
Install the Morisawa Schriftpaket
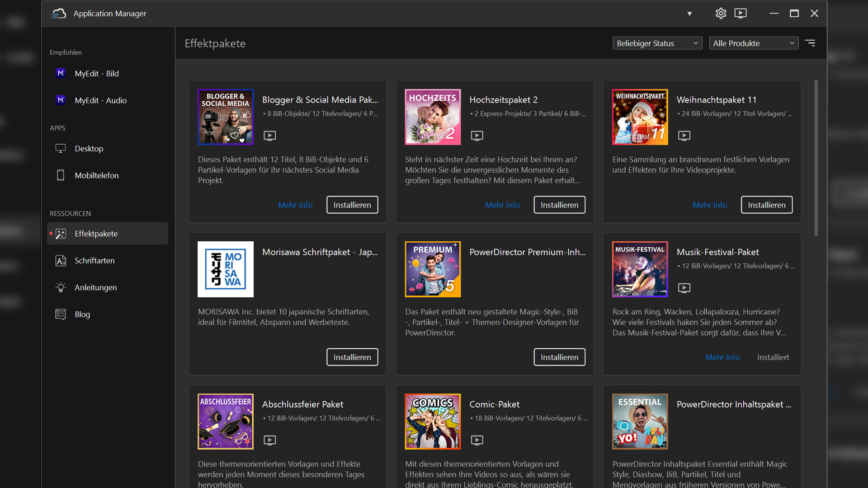pyautogui.click(x=352, y=357)
